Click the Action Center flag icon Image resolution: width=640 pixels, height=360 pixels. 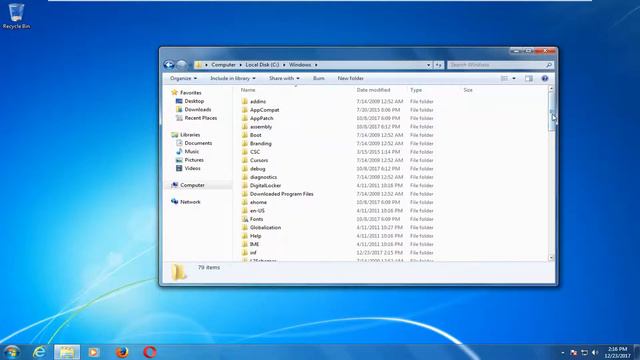574,352
